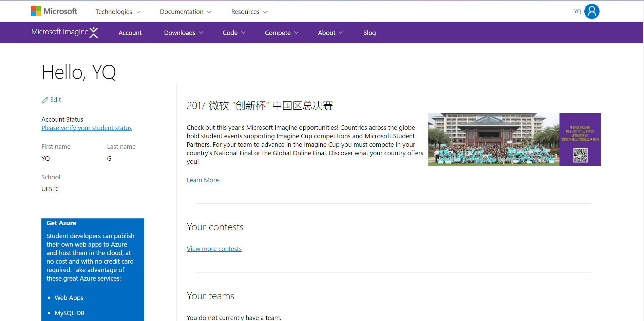Open the Blog page
The height and width of the screenshot is (321, 644).
click(x=369, y=33)
